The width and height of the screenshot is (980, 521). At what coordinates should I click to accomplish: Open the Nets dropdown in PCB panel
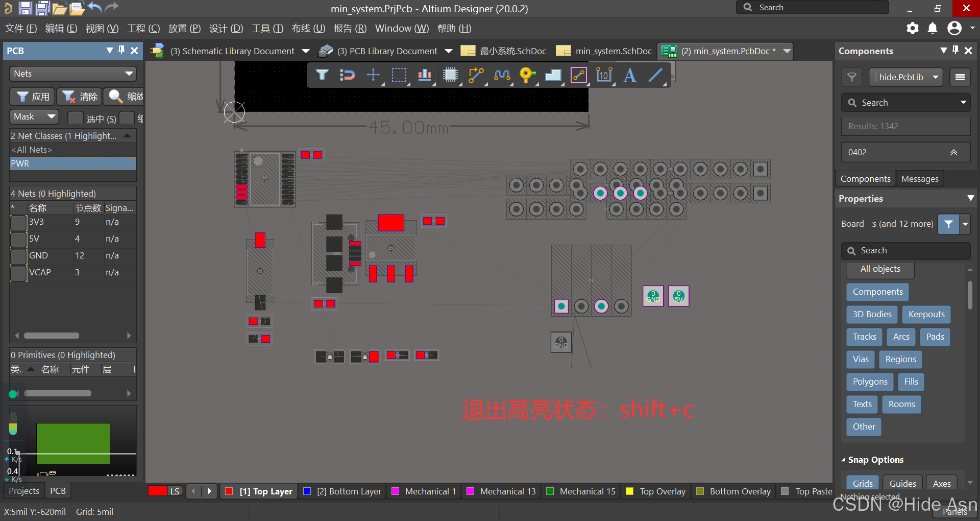point(73,74)
